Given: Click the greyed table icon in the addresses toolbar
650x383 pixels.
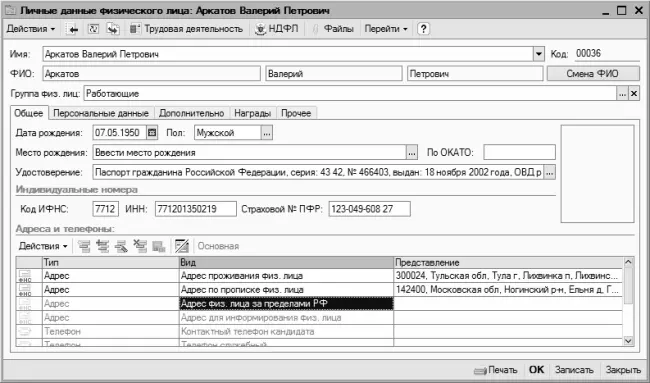Looking at the screenshot, I should [159, 246].
